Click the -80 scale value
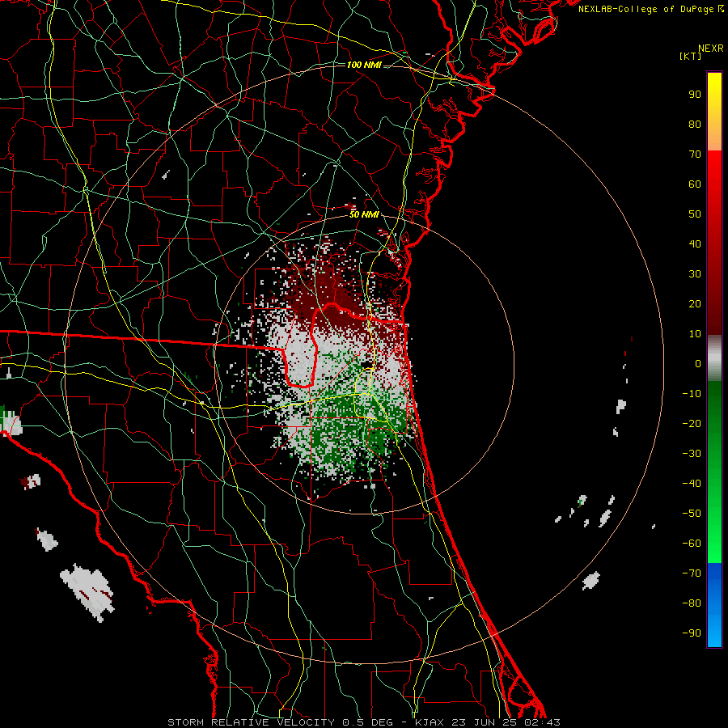The width and height of the screenshot is (728, 728). (692, 603)
